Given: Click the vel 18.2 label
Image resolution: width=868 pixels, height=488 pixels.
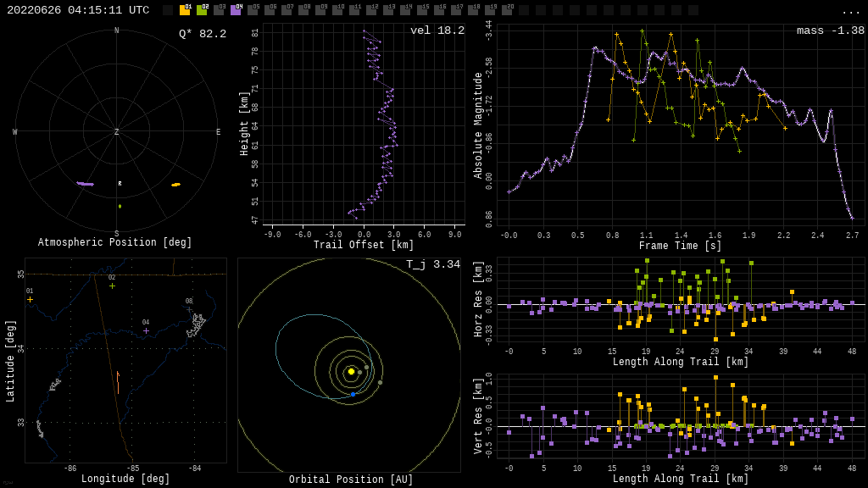Looking at the screenshot, I should coord(437,30).
